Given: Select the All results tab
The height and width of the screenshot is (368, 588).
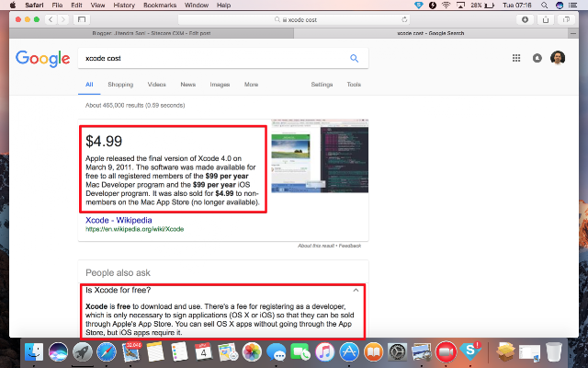Looking at the screenshot, I should pos(89,85).
